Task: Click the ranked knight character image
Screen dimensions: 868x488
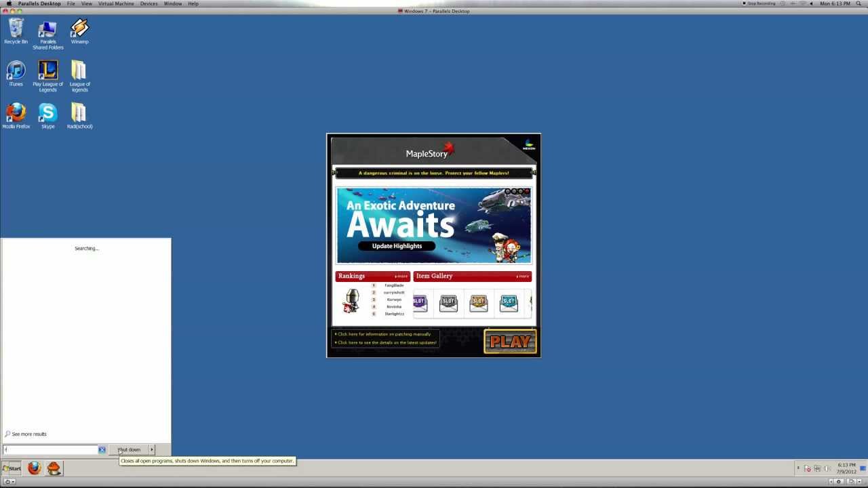Action: point(351,300)
